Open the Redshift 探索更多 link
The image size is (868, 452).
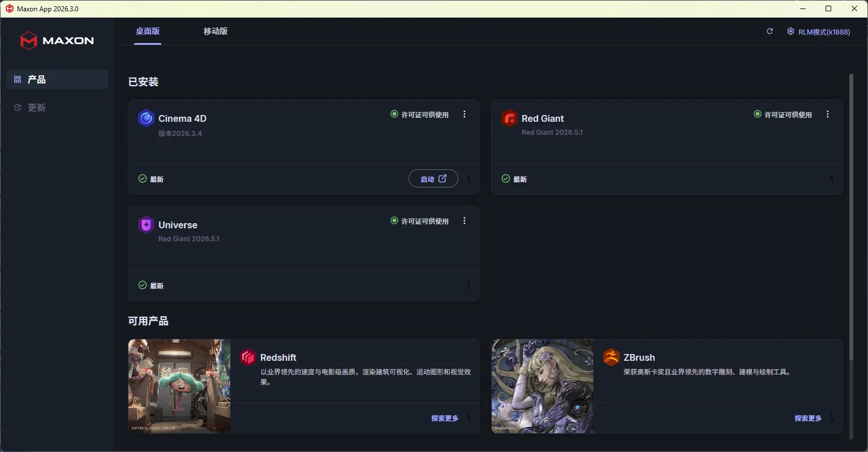point(445,419)
